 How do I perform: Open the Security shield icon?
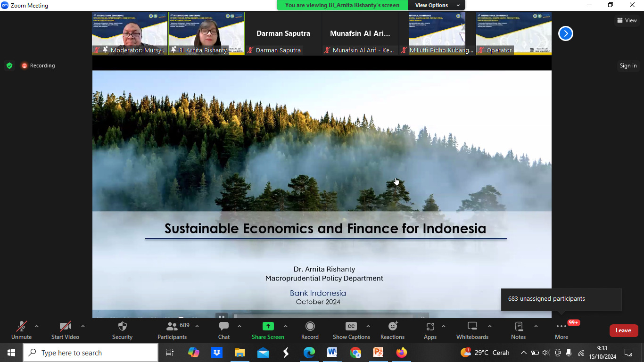point(122,327)
